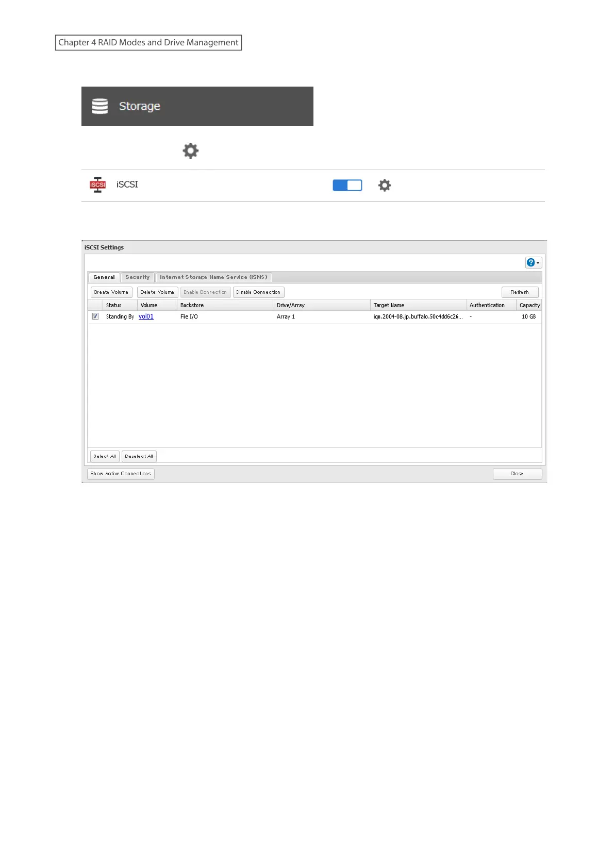Sort by the Drive/Array column header

(x=322, y=305)
